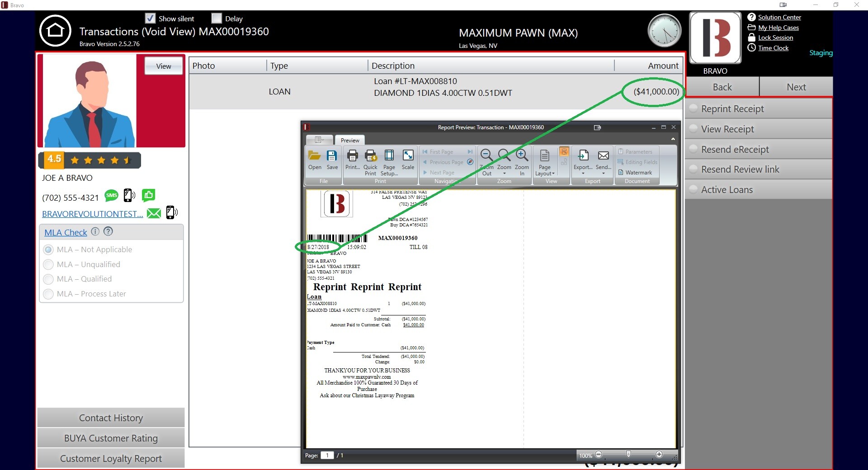Go to the home screen icon
The image size is (868, 470).
pyautogui.click(x=55, y=31)
